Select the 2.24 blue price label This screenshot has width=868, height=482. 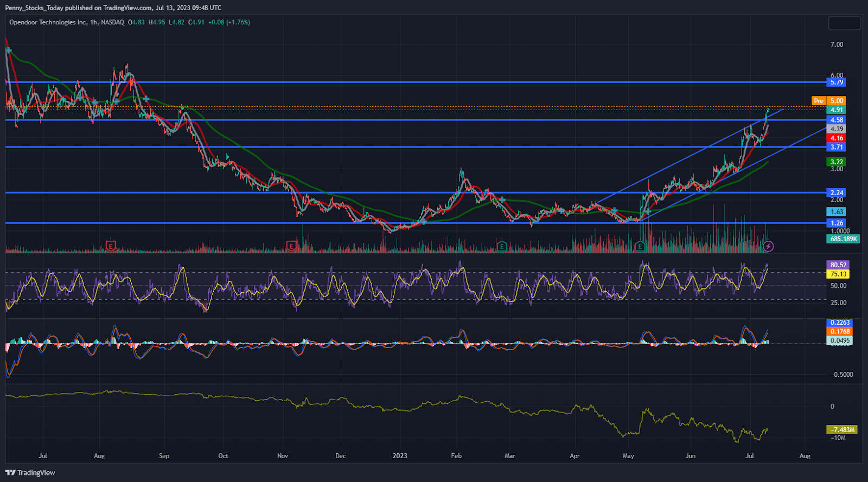pos(837,193)
